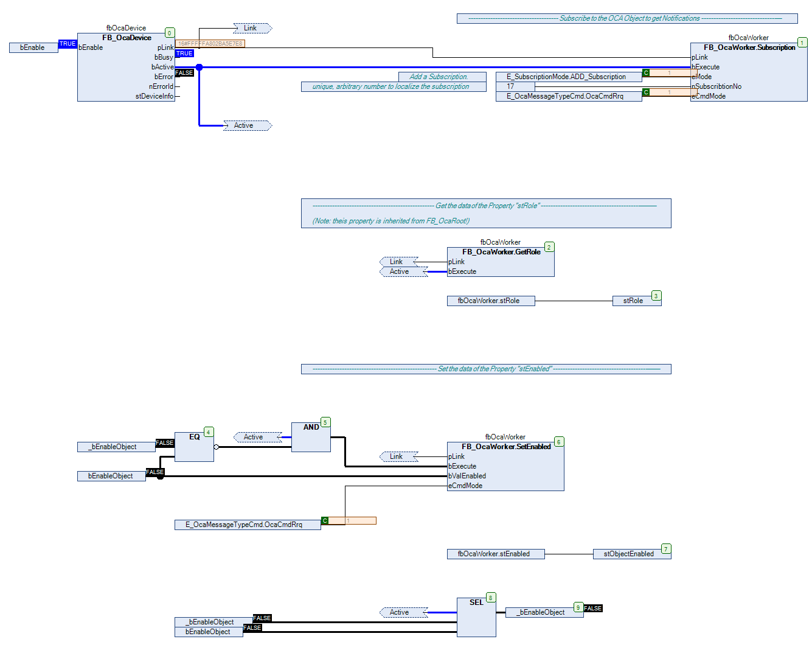Select OcaCmdRrq input feeding Subscription block
Screen dimensions: 812x653
[x=569, y=96]
